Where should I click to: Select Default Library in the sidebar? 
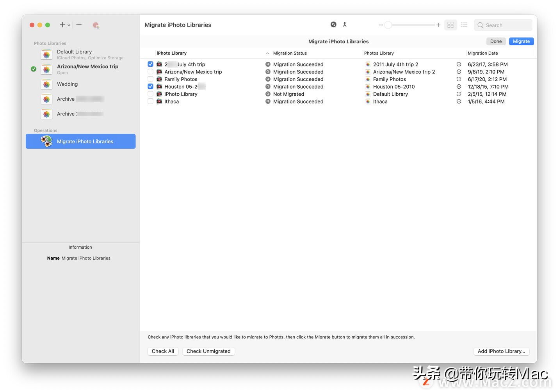81,55
